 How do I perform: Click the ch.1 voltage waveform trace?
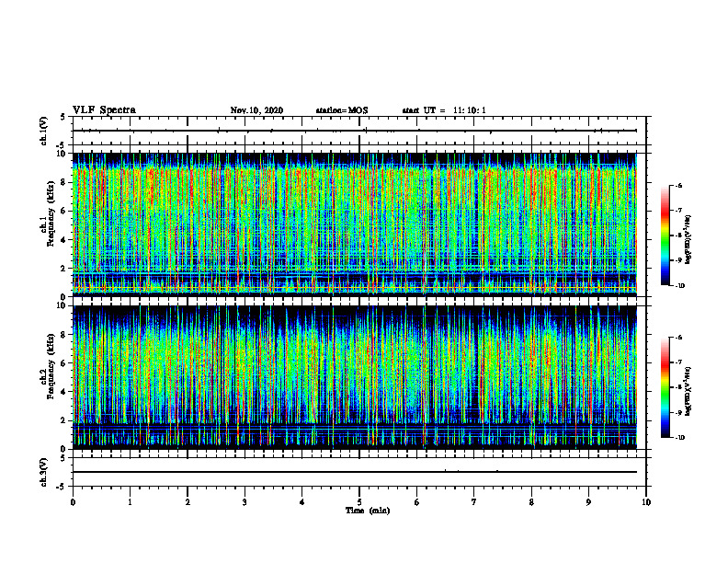tap(355, 131)
